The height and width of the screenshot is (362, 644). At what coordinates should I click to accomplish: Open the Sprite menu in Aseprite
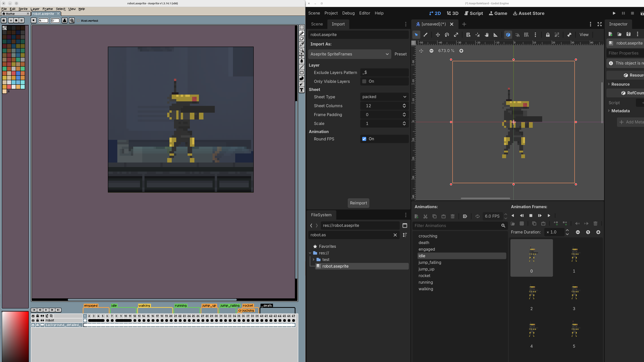pyautogui.click(x=23, y=9)
